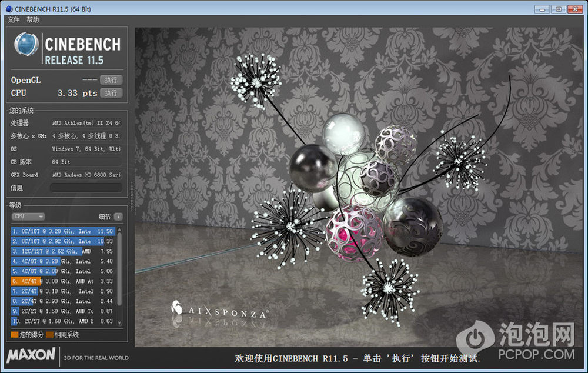Viewport: 588px width, 373px height.
Task: Select ranking row 5, 4C/8T 2.80 GHz
Action: 63,271
